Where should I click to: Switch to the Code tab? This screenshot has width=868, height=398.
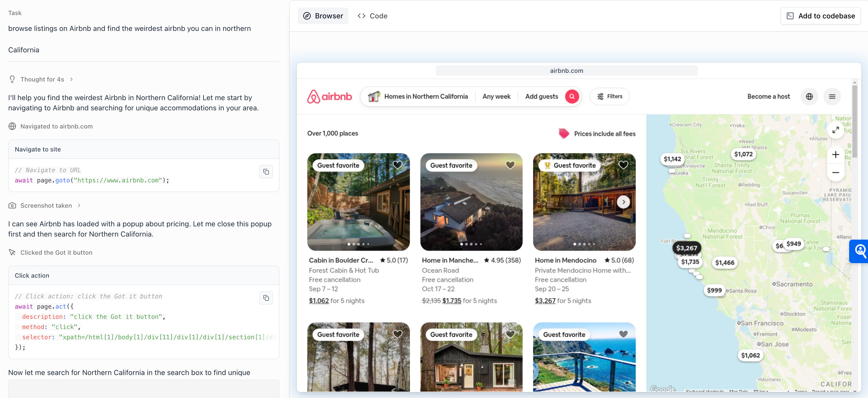(372, 16)
